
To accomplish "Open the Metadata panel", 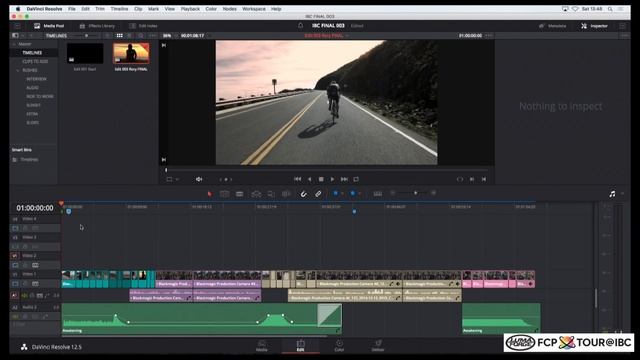I will tap(553, 26).
